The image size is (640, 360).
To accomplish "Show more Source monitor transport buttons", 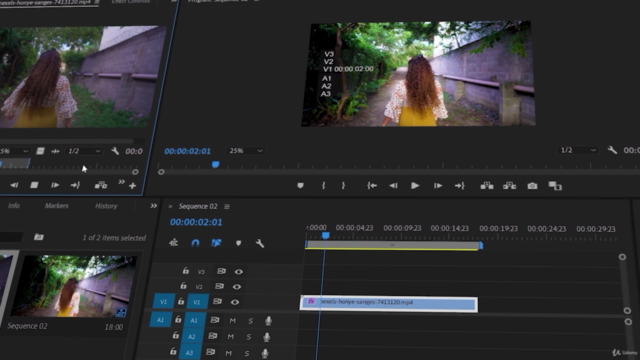I will click(x=121, y=182).
